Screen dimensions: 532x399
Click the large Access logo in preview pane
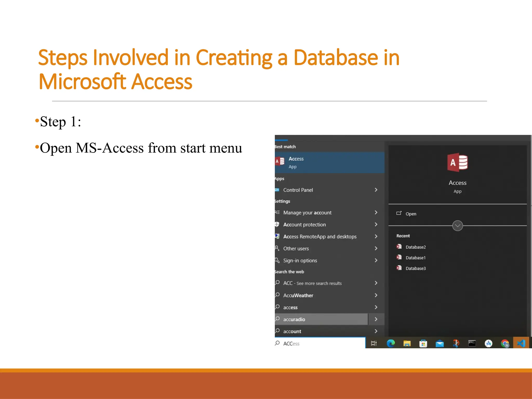457,162
